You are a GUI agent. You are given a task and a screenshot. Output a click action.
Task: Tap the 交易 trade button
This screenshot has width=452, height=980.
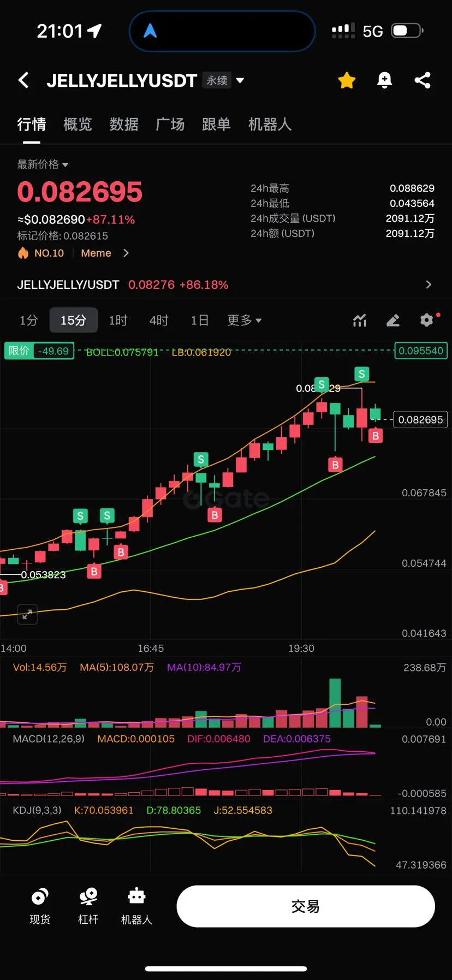point(306,906)
